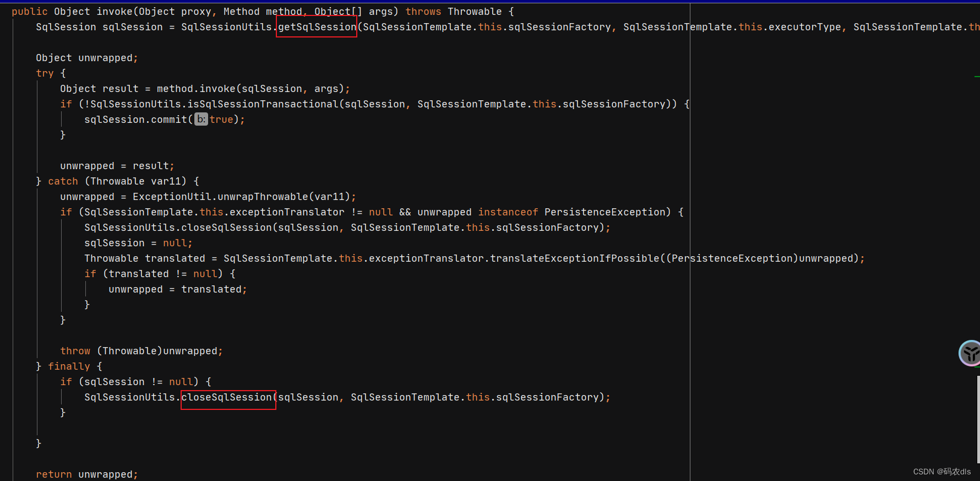Screen dimensions: 980x481
Task: Click the 'b:' parameter hint in commit call
Action: tap(201, 120)
